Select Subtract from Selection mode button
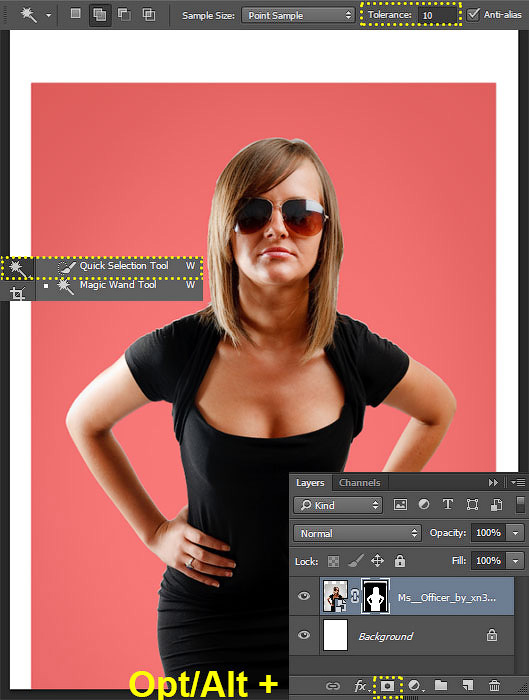This screenshot has height=700, width=529. click(124, 15)
